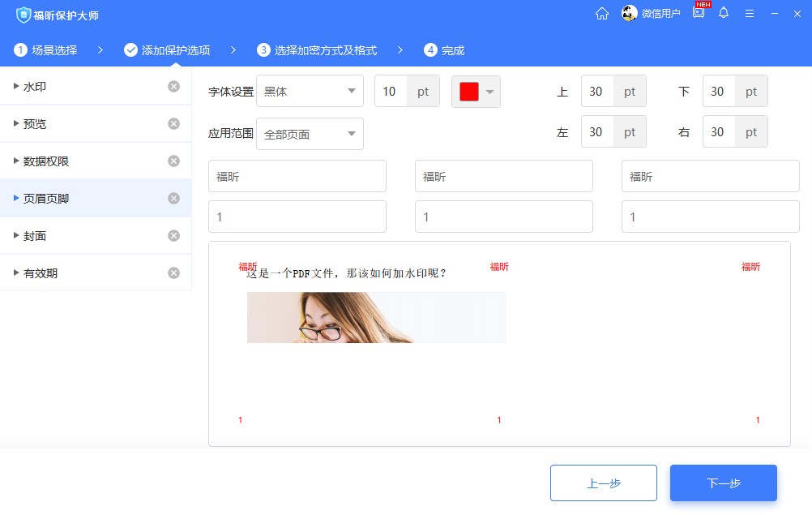Open the 应用范围 page range dropdown
The height and width of the screenshot is (515, 812).
310,134
